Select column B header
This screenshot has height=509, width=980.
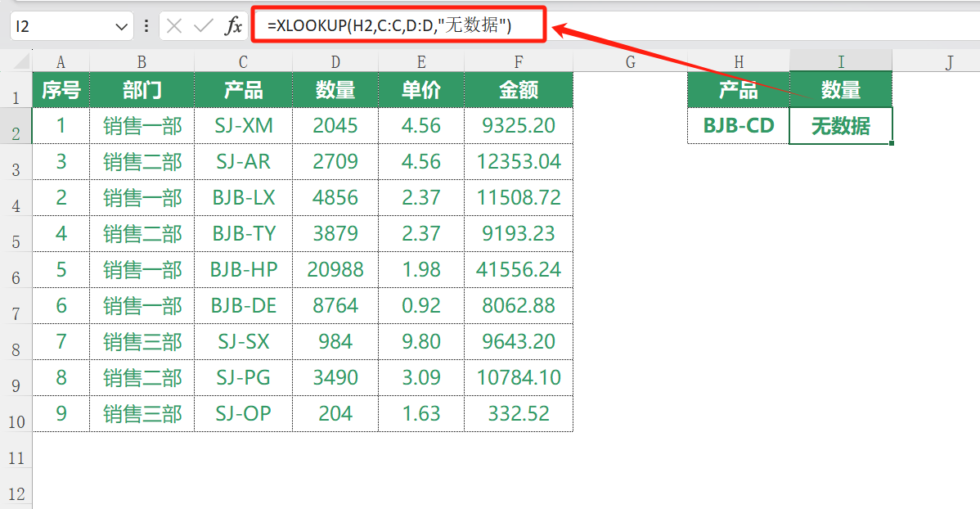click(x=142, y=62)
